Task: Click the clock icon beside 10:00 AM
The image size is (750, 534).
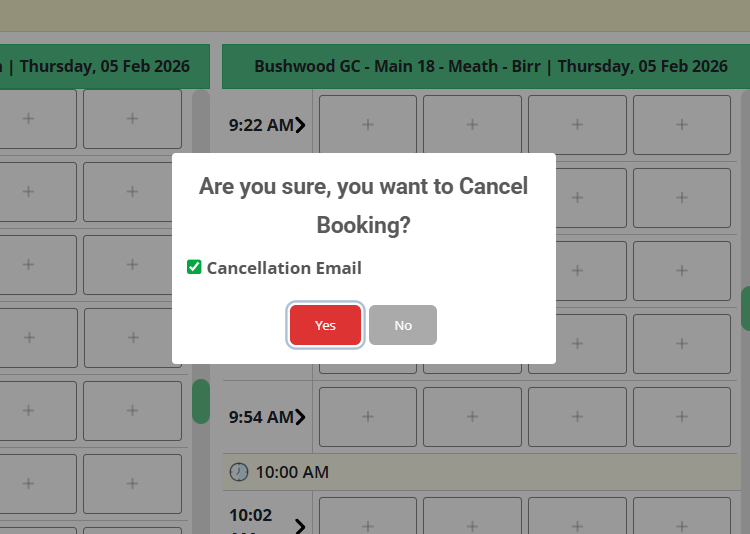Action: [238, 471]
